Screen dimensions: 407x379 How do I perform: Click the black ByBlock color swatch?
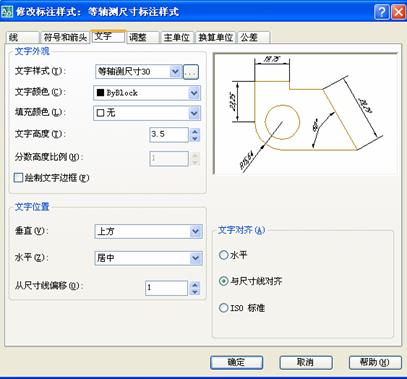tap(100, 93)
